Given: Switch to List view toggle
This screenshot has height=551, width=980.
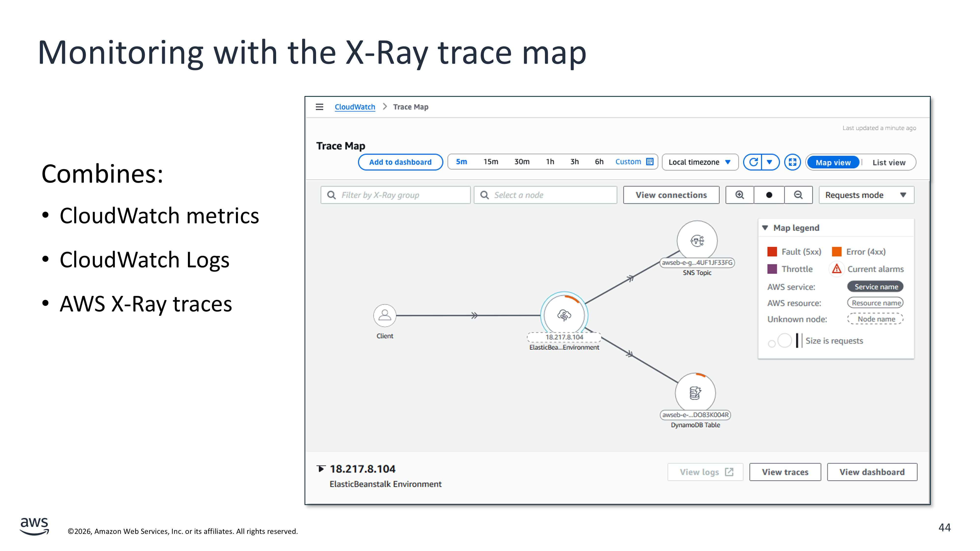Looking at the screenshot, I should (889, 162).
